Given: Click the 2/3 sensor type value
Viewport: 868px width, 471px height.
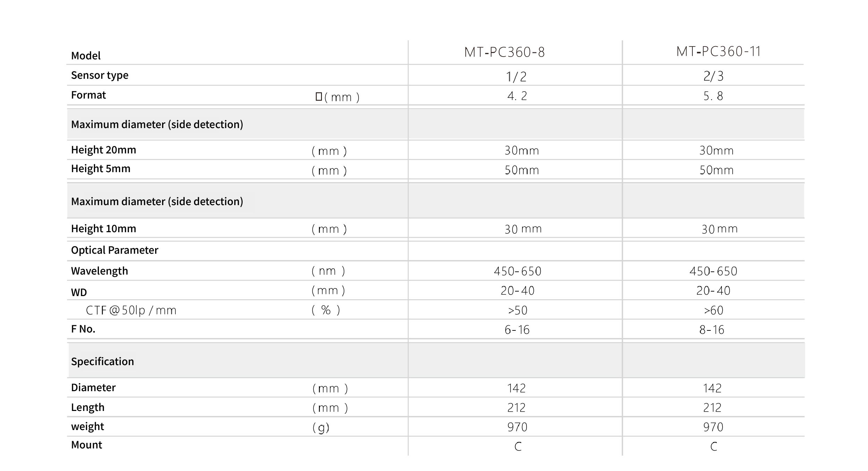Looking at the screenshot, I should (x=713, y=76).
